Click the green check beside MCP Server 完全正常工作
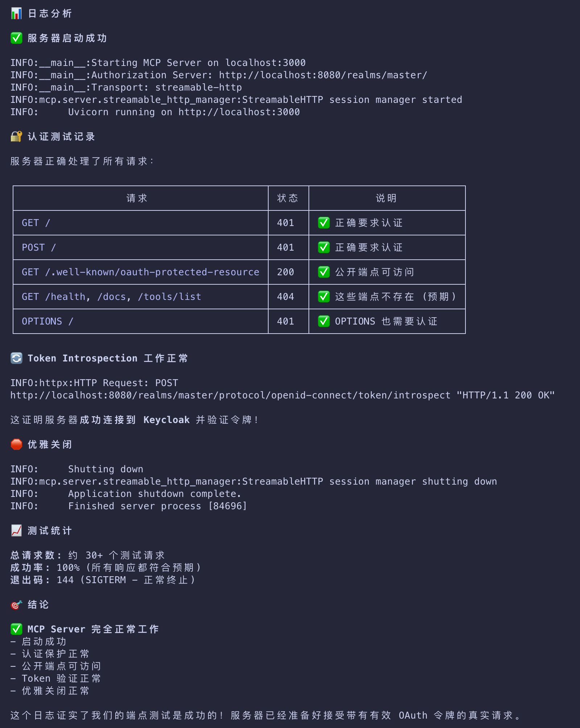 pyautogui.click(x=16, y=629)
